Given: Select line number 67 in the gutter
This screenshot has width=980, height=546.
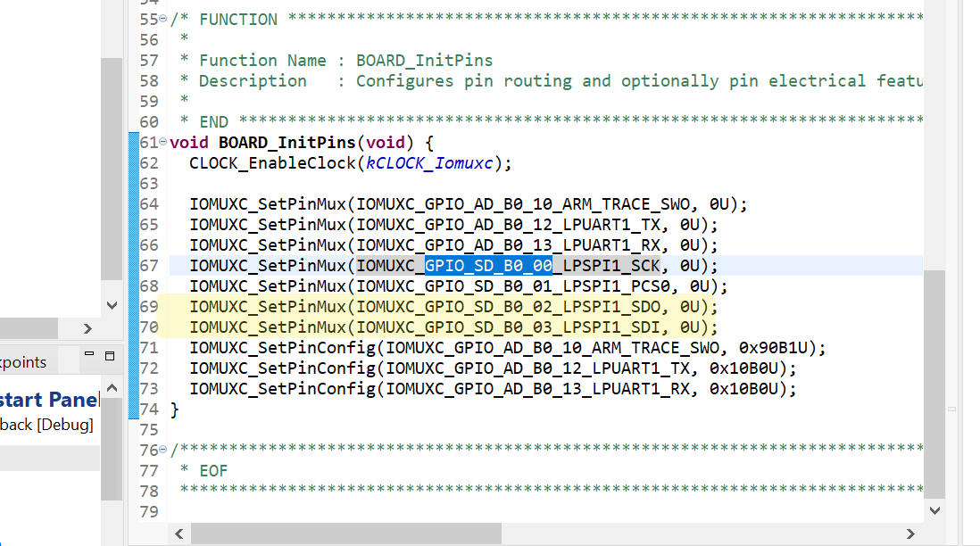Looking at the screenshot, I should [x=150, y=265].
